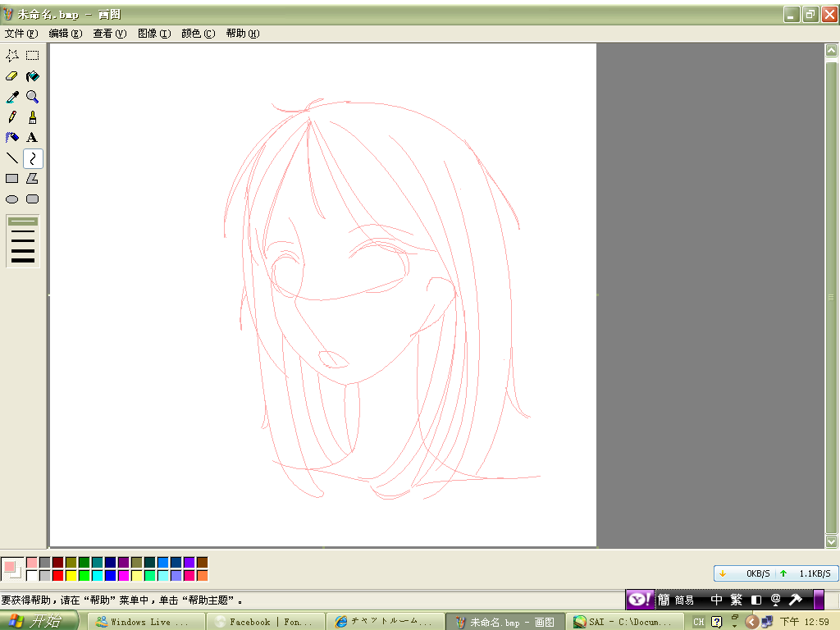This screenshot has height=630, width=840.
Task: Click the 0KB/S download speed readout
Action: tap(758, 573)
